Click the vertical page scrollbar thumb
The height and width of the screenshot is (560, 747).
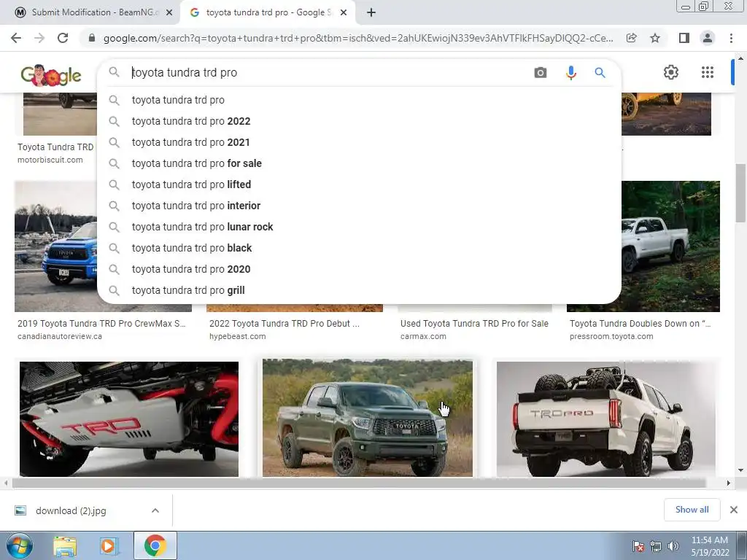741,193
